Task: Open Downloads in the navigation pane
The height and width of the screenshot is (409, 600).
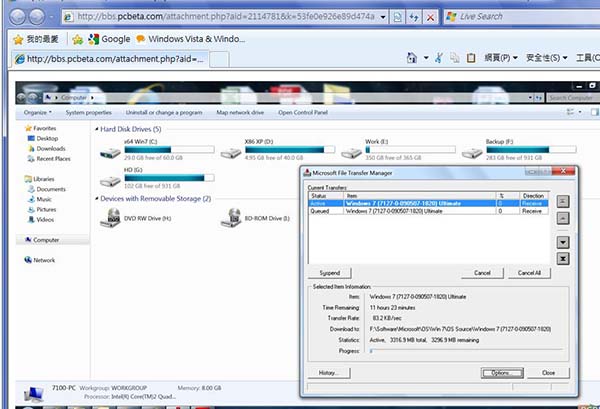Action: 47,148
